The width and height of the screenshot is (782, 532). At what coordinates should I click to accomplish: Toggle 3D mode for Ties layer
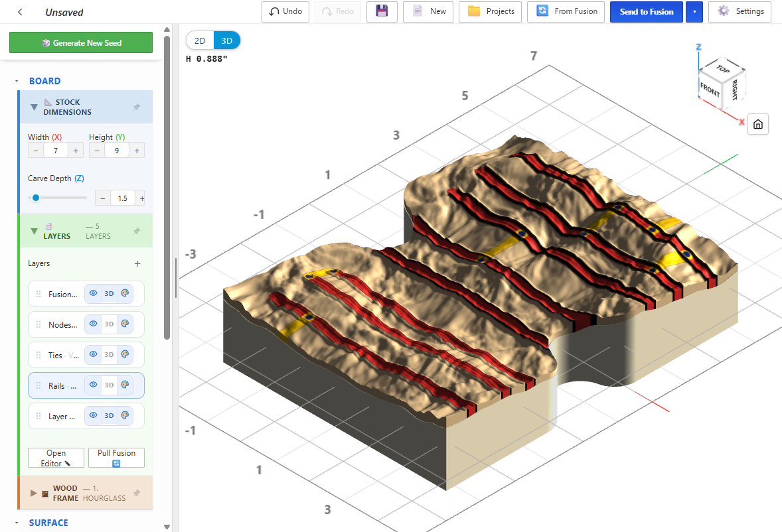click(x=110, y=355)
